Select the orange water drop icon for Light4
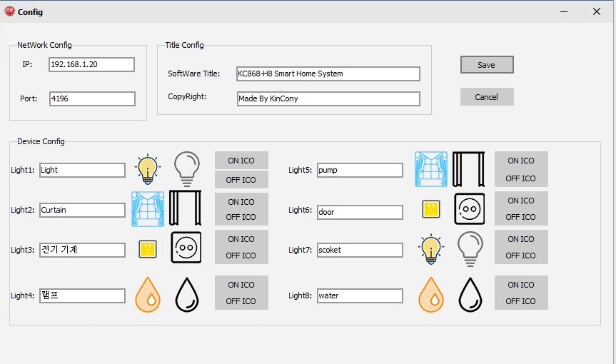Image resolution: width=616 pixels, height=364 pixels. click(150, 293)
